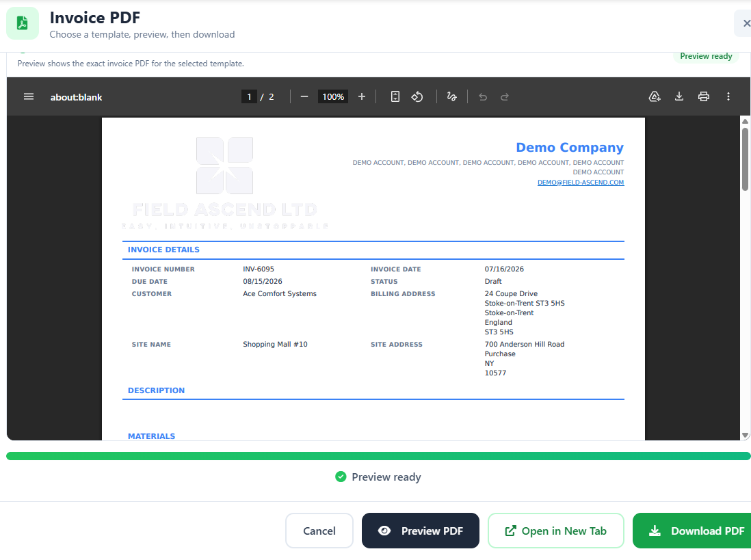Click invoice number INV-6095

[x=259, y=269]
